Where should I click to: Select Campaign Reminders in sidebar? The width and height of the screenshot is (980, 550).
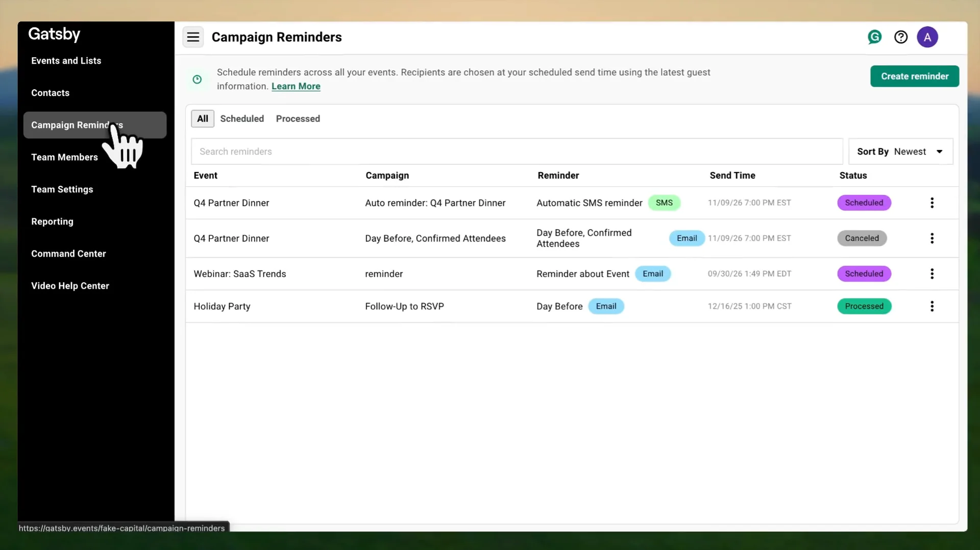click(95, 125)
